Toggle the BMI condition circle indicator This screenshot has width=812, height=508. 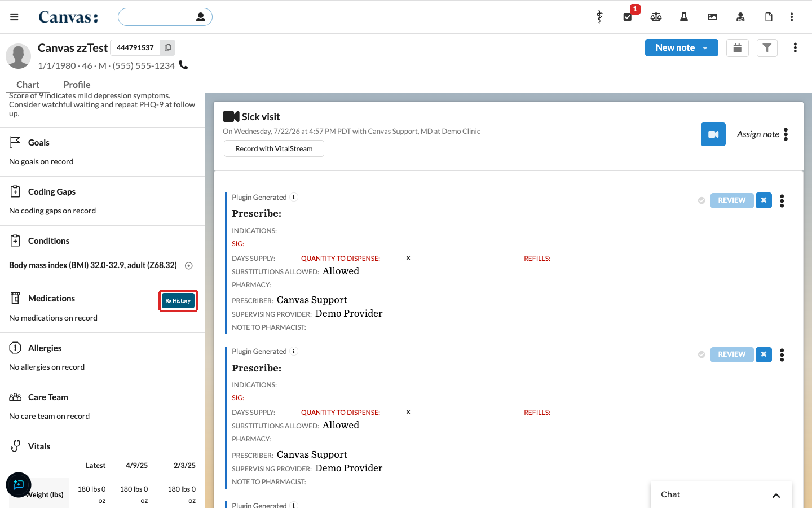[189, 266]
